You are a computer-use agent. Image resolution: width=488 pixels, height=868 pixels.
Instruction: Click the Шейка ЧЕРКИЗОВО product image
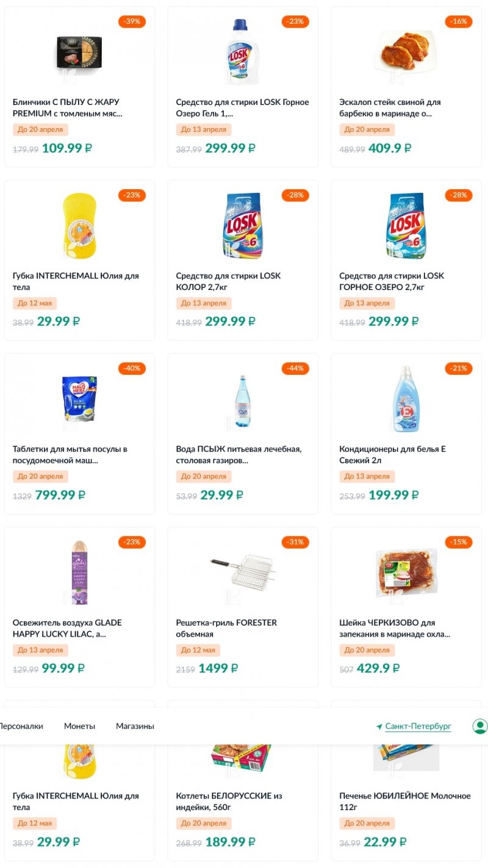coord(406,572)
